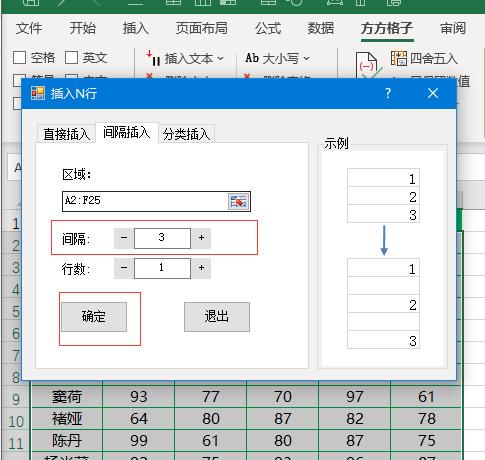Click the 退出 button
The height and width of the screenshot is (460, 485).
coord(217,317)
